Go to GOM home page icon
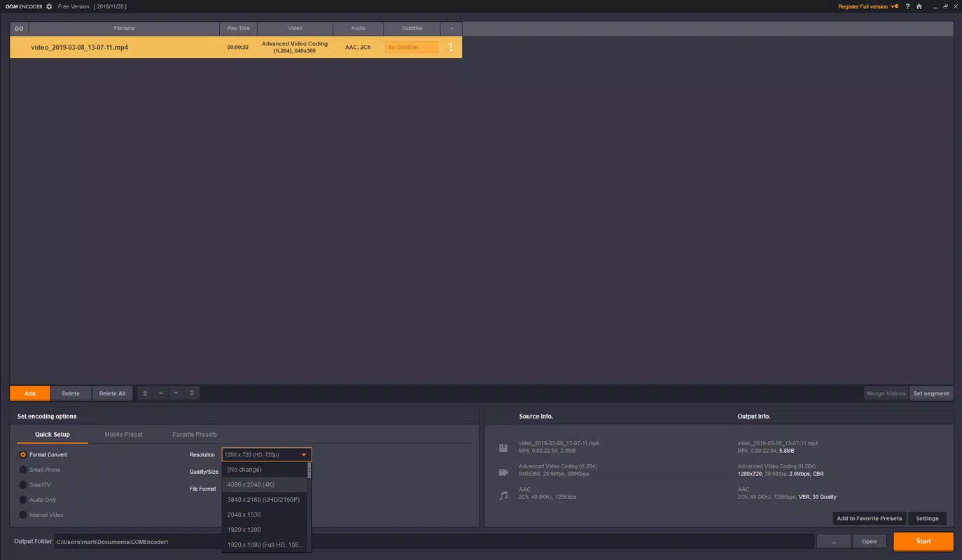Screen dimensions: 962x560 click(919, 6)
